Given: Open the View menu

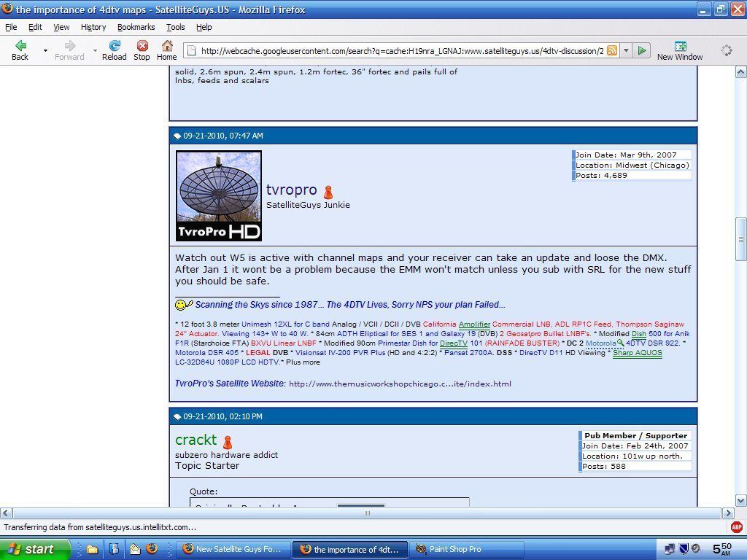Looking at the screenshot, I should click(x=61, y=27).
